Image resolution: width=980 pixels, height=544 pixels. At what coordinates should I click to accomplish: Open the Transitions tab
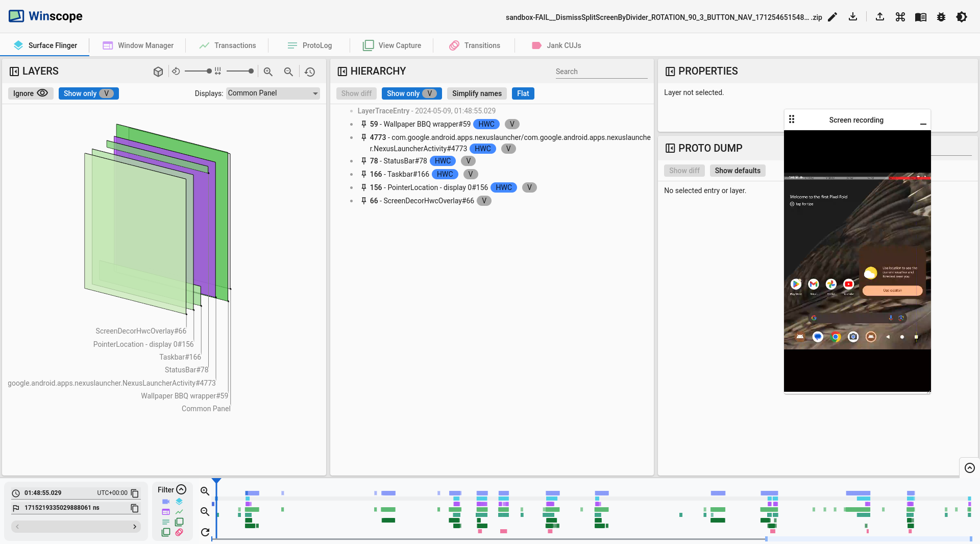coord(474,45)
